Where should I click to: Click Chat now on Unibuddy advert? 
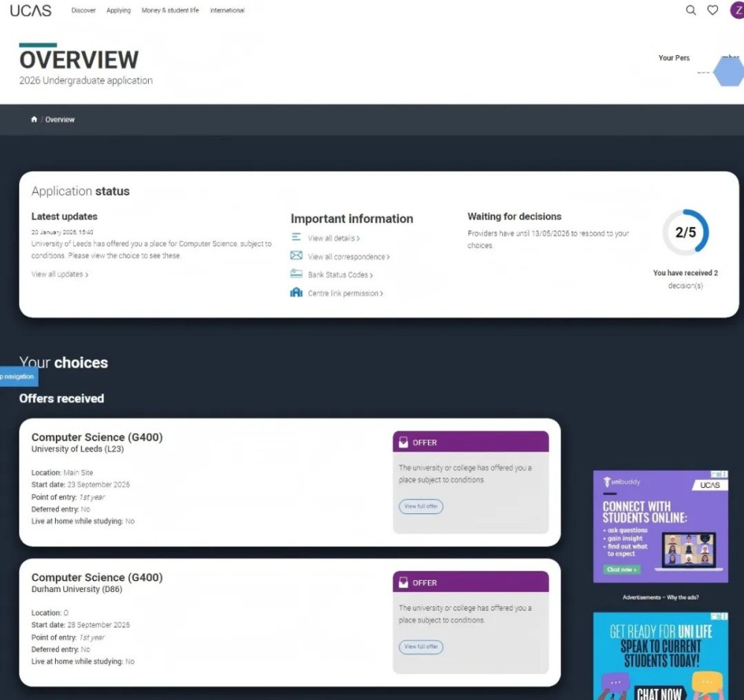[x=621, y=570]
